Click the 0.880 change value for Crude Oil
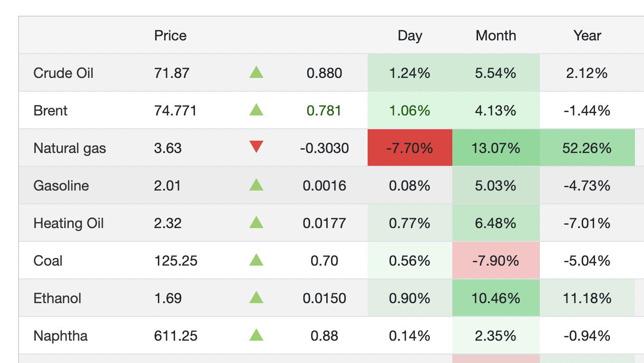Image resolution: width=644 pixels, height=363 pixels. point(324,73)
